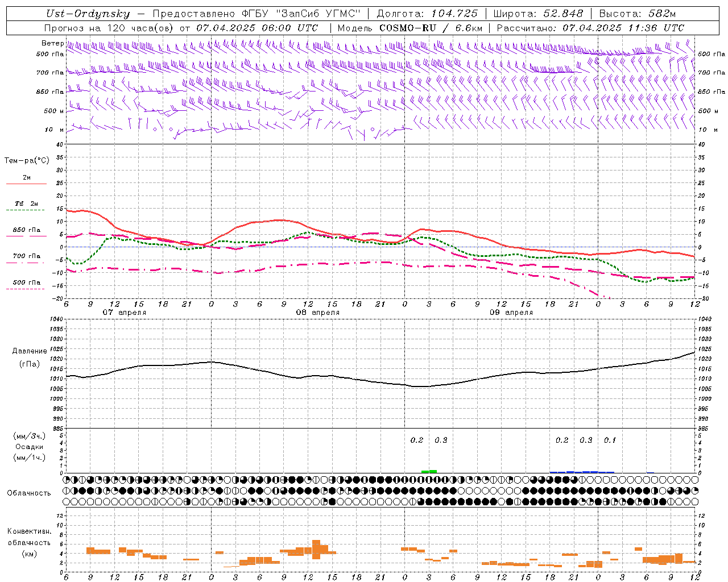Image resolution: width=728 pixels, height=582 pixels.
Task: Click the Рассчитано: 07.04.2025 11:36 UTC timestamp
Action: (x=590, y=27)
